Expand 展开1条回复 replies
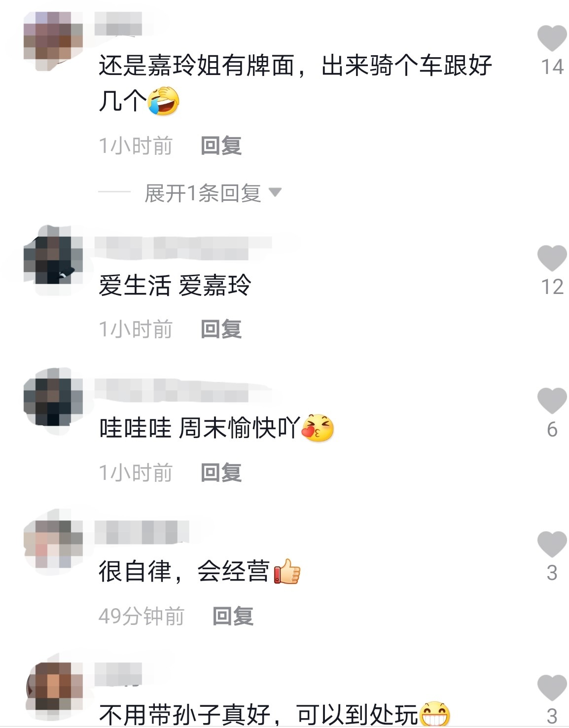This screenshot has height=728, width=569. pos(203,193)
